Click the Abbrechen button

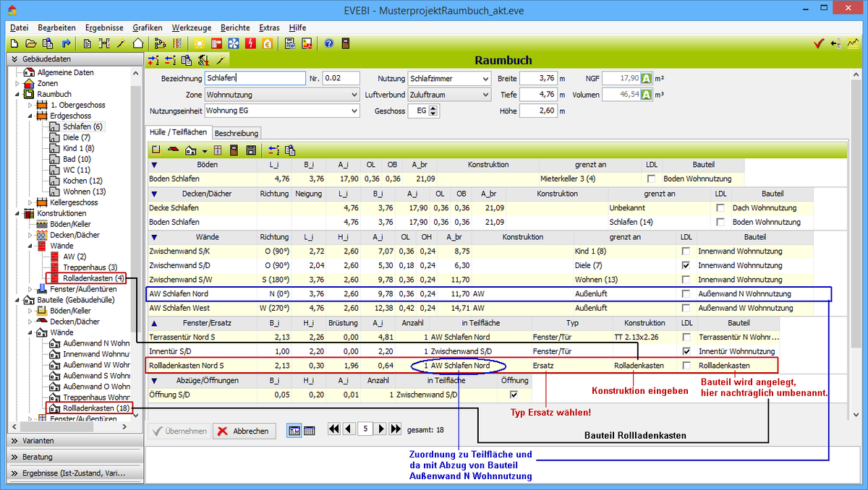click(x=244, y=431)
